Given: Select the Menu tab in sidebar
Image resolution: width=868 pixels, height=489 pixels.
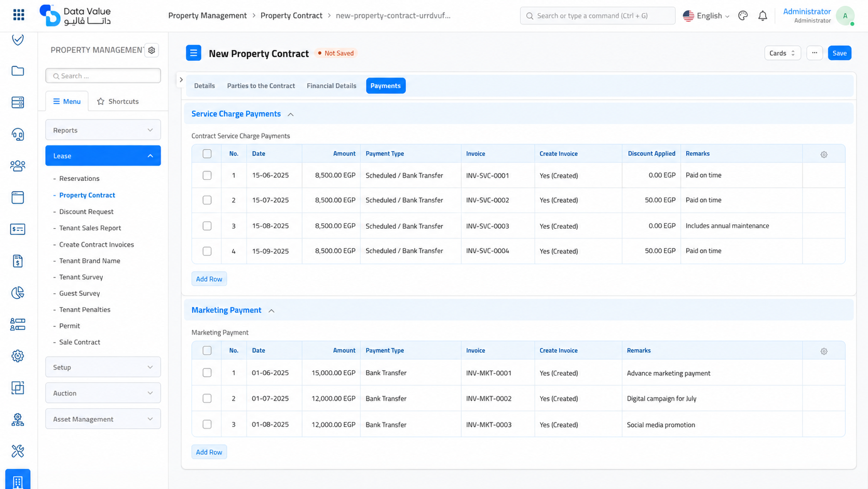Looking at the screenshot, I should [67, 101].
